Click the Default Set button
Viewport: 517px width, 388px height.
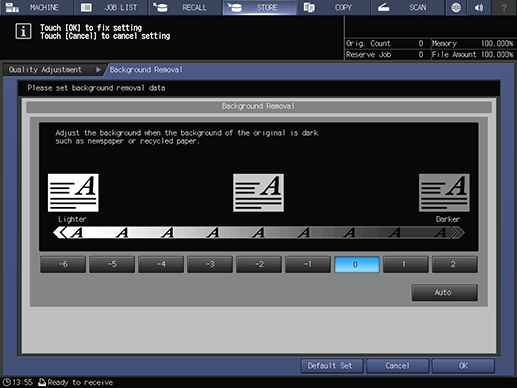332,366
